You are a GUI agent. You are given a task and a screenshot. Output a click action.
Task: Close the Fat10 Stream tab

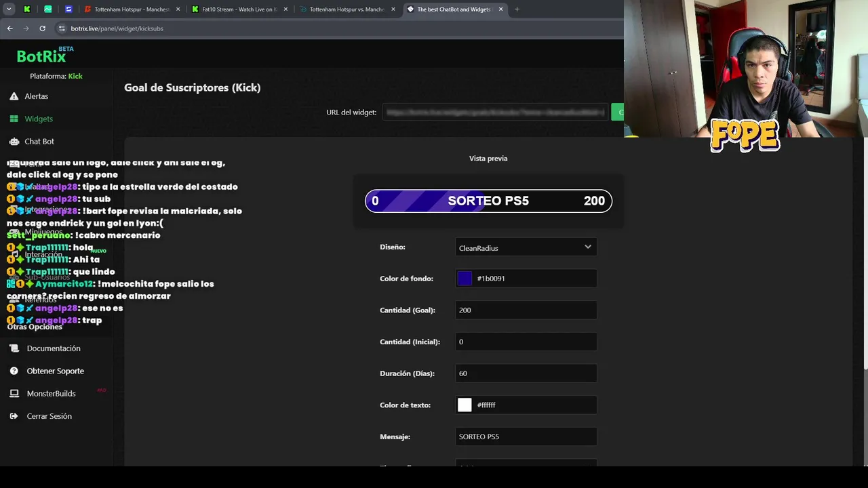(x=285, y=9)
